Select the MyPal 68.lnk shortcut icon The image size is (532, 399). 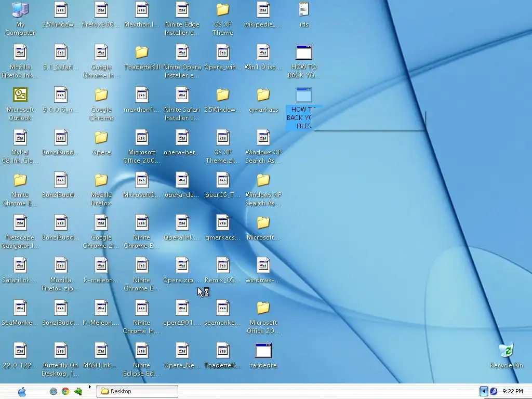(20, 138)
